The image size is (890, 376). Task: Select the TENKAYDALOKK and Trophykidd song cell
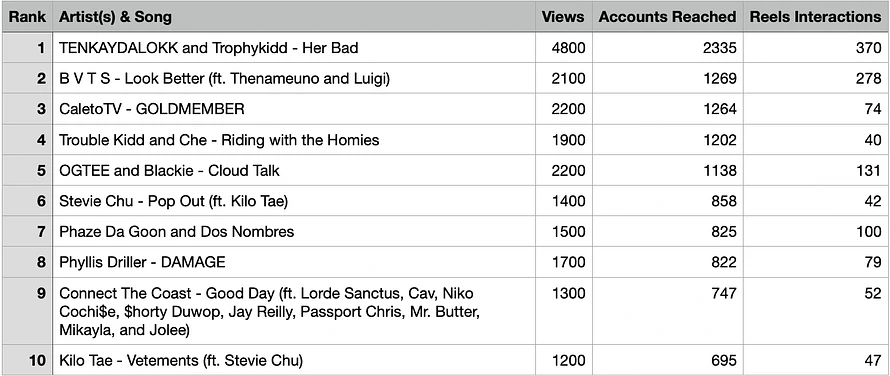click(x=293, y=48)
